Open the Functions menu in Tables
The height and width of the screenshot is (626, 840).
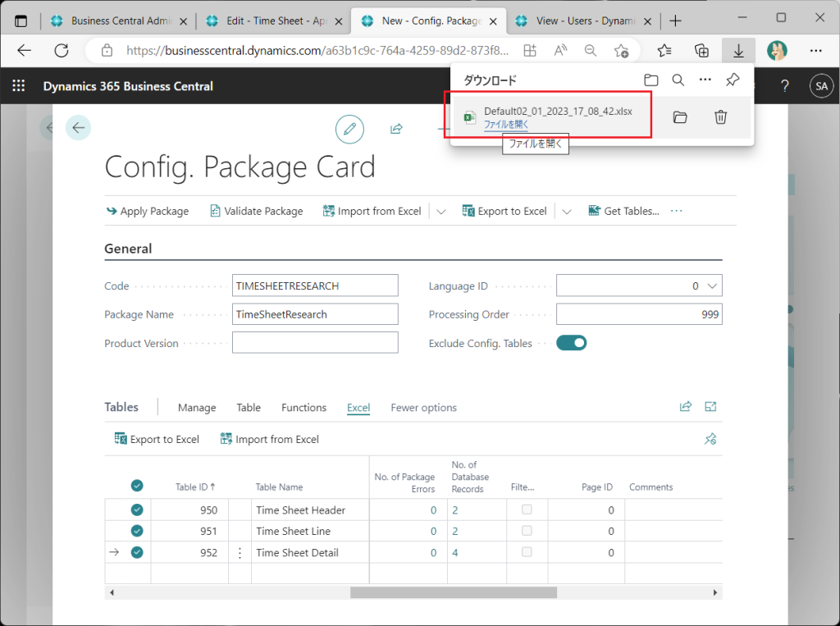tap(304, 408)
